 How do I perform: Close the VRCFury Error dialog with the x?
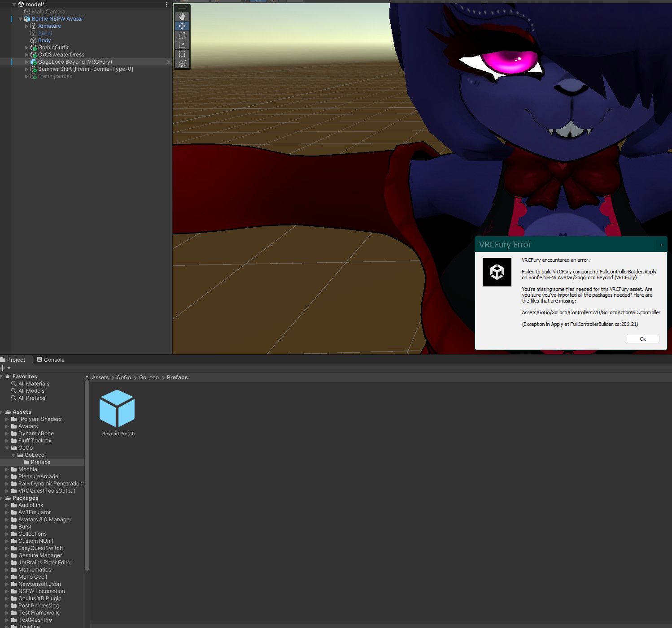coord(661,245)
